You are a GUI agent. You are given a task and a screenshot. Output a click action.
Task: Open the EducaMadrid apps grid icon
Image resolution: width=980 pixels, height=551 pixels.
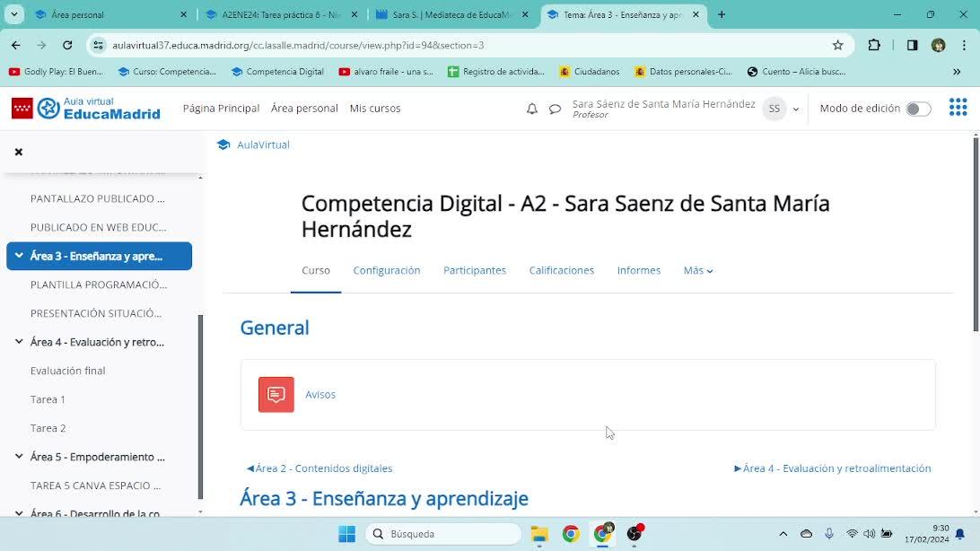[x=958, y=108]
